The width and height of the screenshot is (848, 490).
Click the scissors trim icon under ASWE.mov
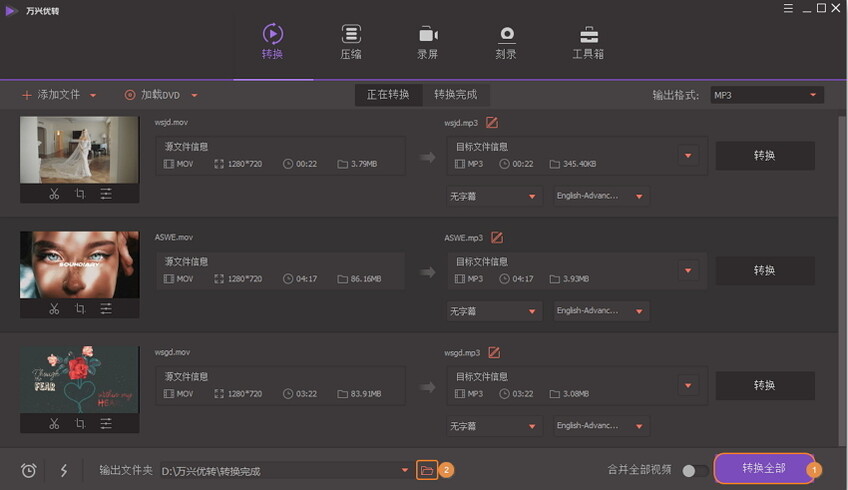(54, 308)
